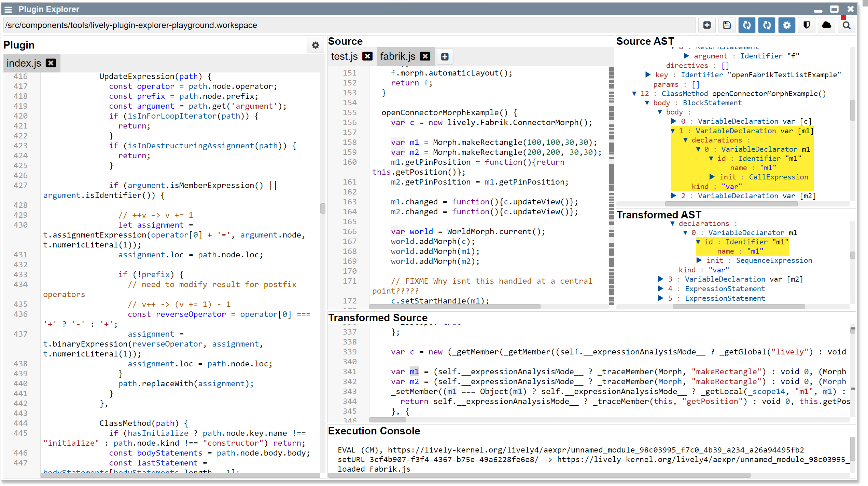Select the index.js plugin tab
The width and height of the screenshot is (868, 486).
click(24, 63)
